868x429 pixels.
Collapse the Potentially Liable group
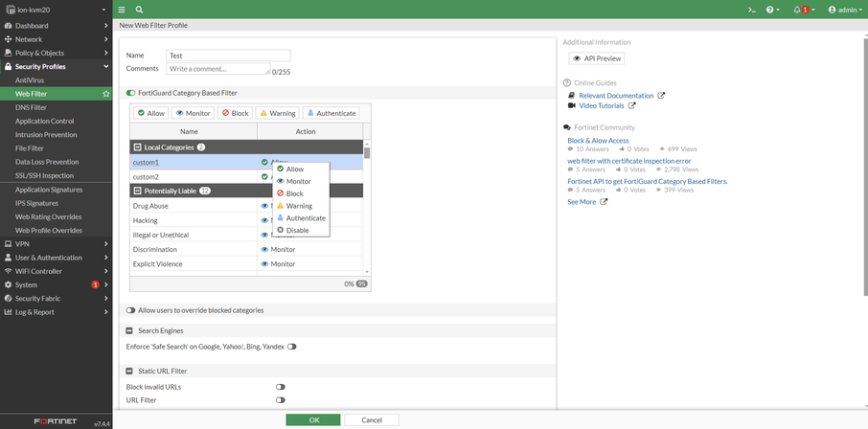pyautogui.click(x=137, y=191)
